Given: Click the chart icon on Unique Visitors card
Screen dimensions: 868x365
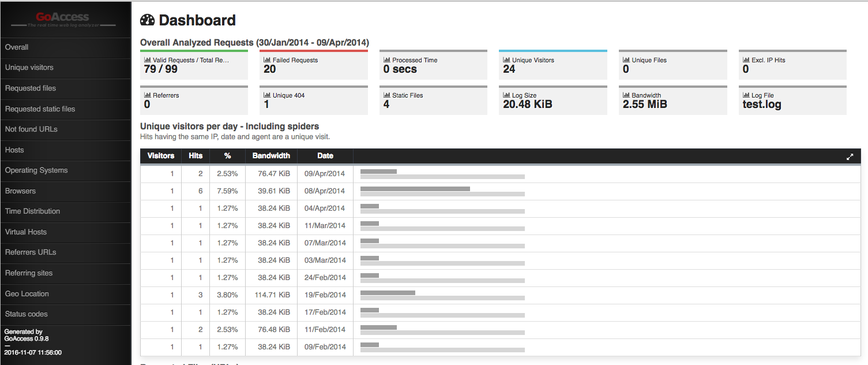Looking at the screenshot, I should (x=507, y=60).
